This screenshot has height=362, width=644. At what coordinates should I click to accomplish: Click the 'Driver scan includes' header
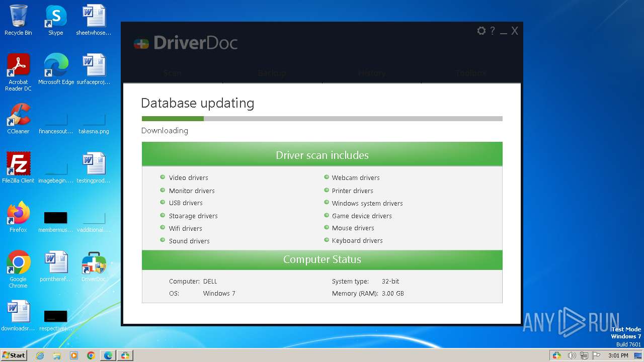322,155
